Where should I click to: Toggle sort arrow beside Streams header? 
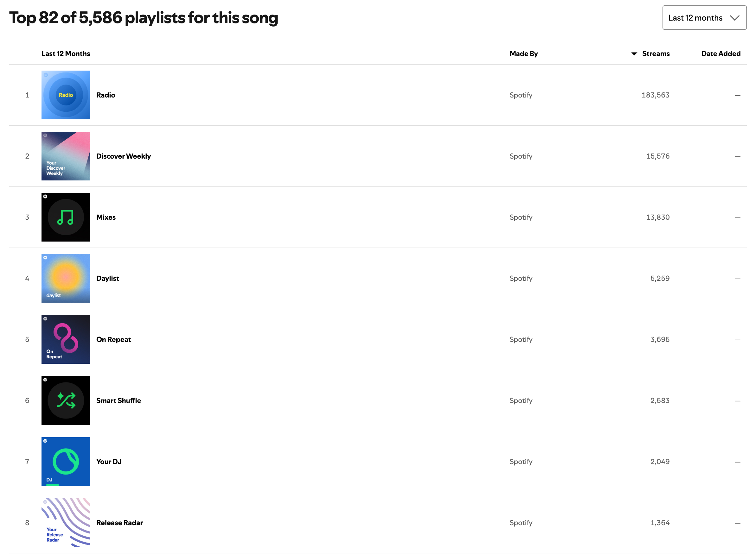[x=634, y=54]
